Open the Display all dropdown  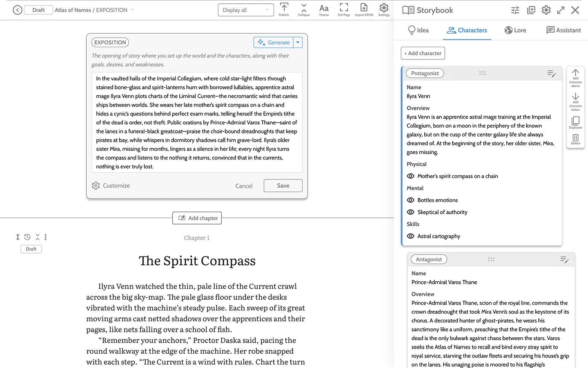click(246, 10)
